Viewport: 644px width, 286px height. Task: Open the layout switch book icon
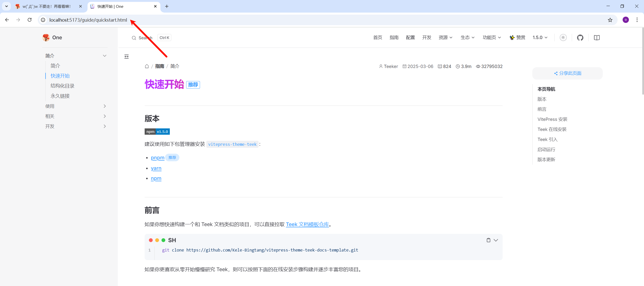pos(597,38)
